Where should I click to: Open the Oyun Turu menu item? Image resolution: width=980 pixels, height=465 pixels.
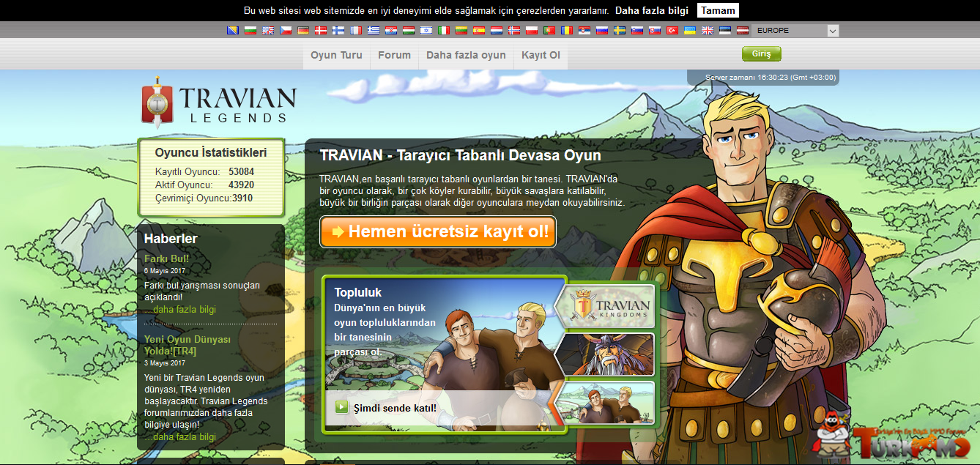tap(336, 55)
